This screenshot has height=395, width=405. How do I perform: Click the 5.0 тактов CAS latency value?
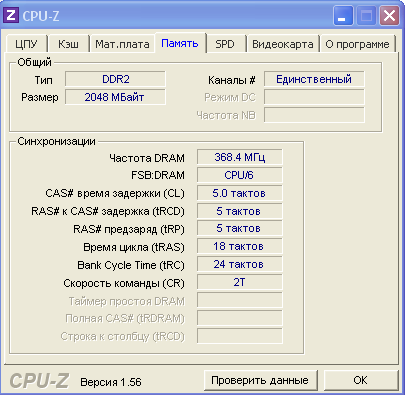[239, 193]
